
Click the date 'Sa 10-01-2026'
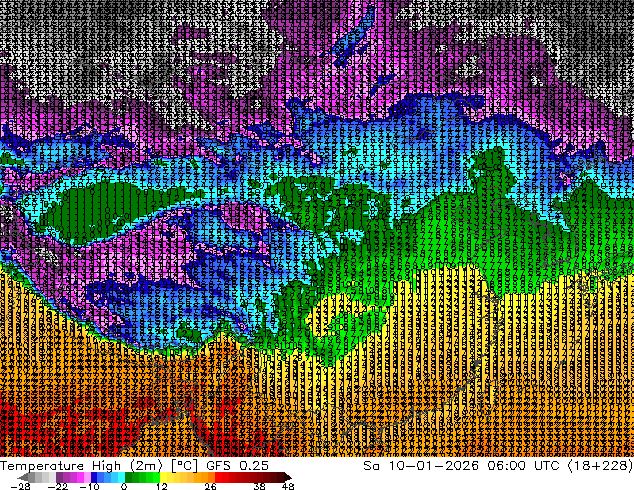[421, 466]
